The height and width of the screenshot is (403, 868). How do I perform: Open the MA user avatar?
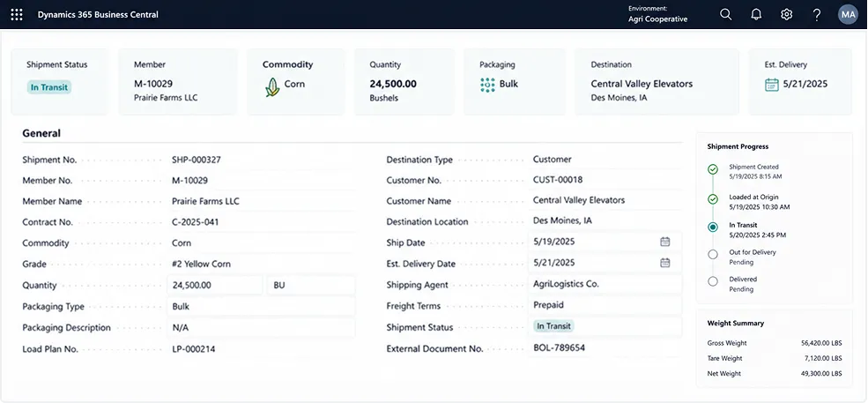click(848, 14)
